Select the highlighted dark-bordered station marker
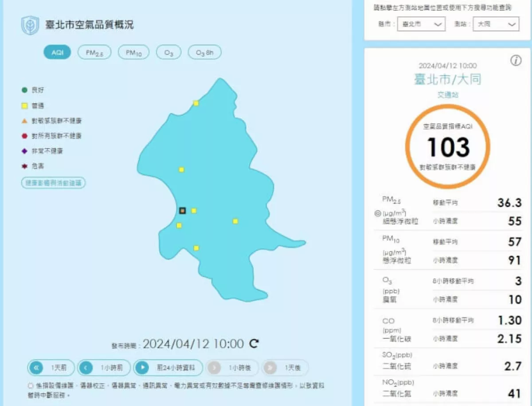Screen dimensions: 532x406 point(182,210)
